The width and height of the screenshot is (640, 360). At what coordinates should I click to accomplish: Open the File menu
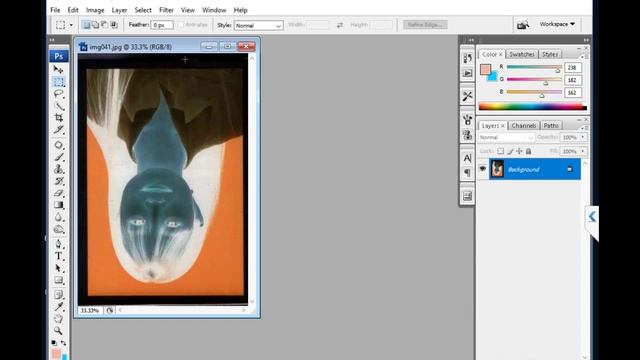(55, 10)
